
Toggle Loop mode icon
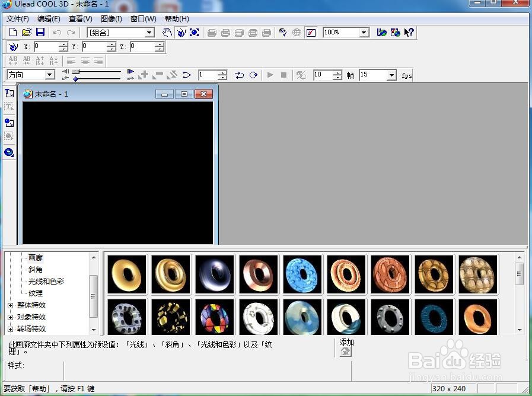click(253, 75)
